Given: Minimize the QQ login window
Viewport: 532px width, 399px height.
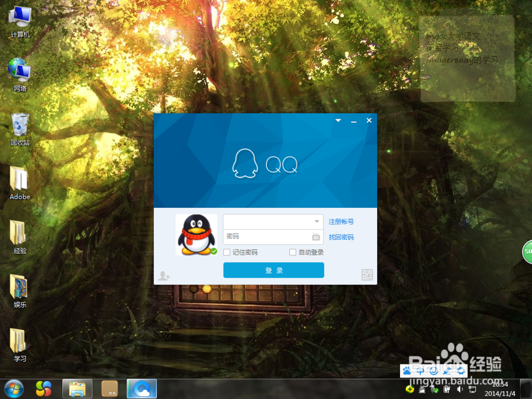Looking at the screenshot, I should [x=354, y=121].
